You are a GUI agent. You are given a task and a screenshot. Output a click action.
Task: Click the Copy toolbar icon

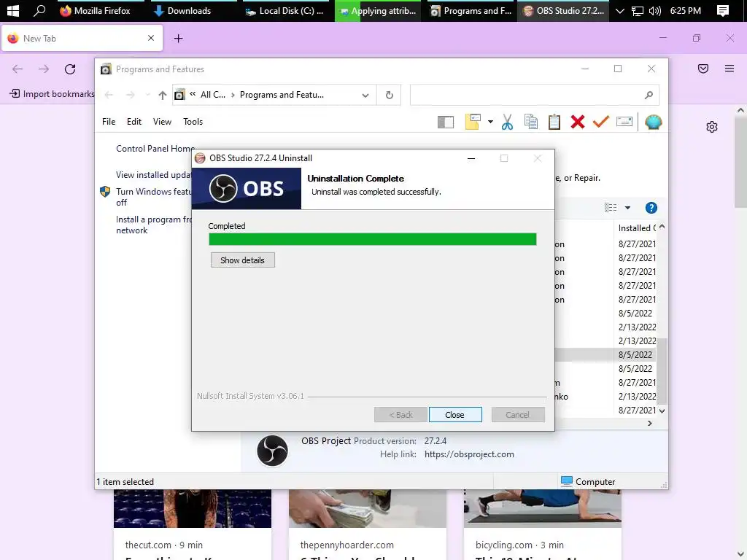531,122
